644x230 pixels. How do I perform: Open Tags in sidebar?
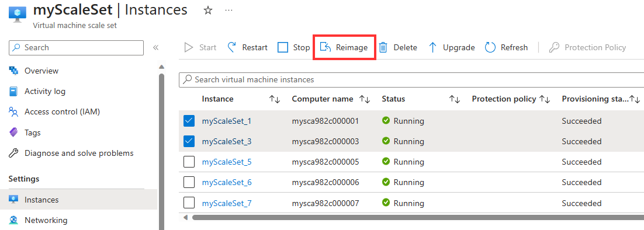pos(25,133)
